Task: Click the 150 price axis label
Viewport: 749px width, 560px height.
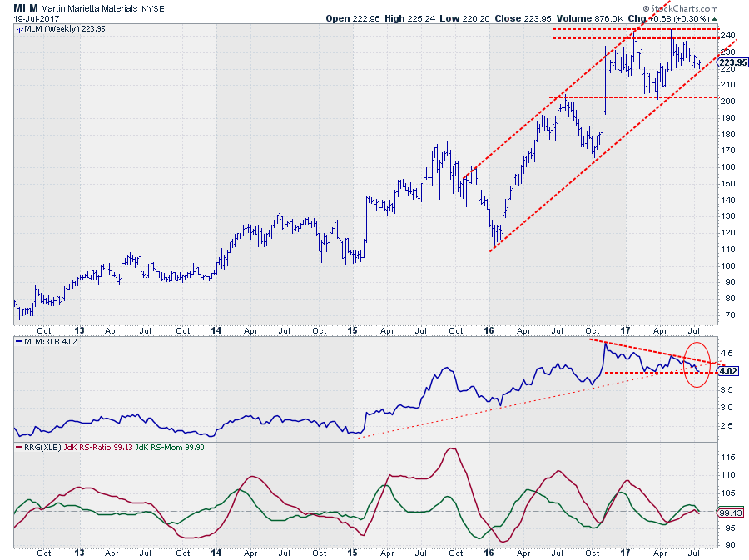Action: (728, 183)
